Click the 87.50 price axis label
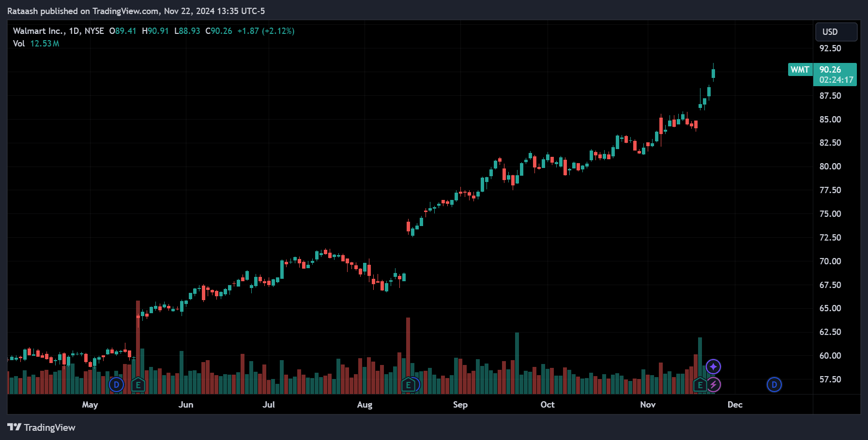Viewport: 868px width, 440px height. tap(830, 96)
